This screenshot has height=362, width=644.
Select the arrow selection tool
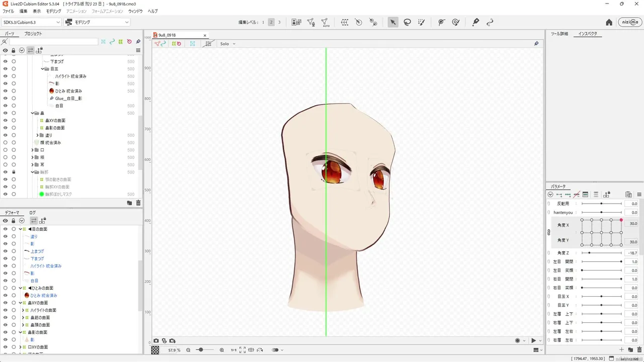tap(393, 22)
